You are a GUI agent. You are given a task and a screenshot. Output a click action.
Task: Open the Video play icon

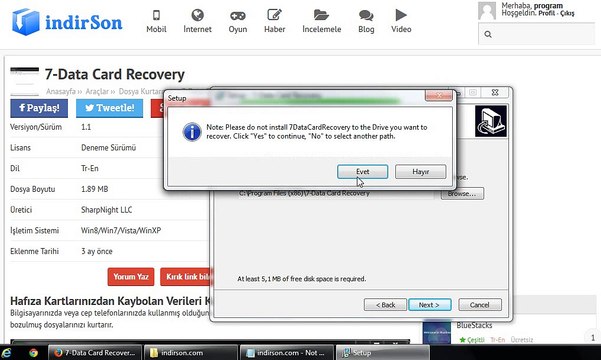coord(401,15)
